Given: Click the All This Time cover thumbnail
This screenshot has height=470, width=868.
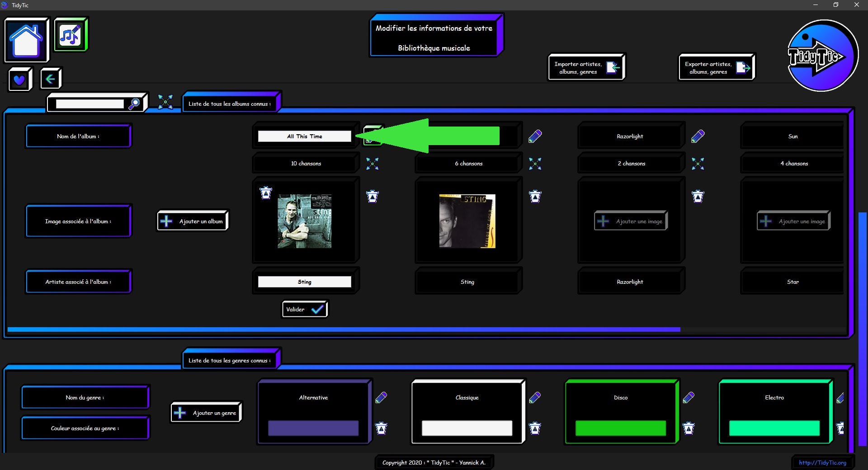Looking at the screenshot, I should point(304,221).
